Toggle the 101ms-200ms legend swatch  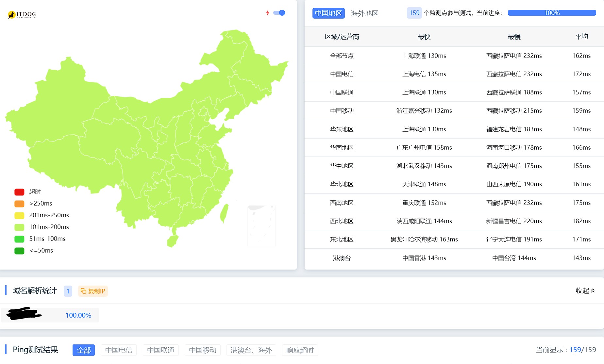pyautogui.click(x=20, y=227)
